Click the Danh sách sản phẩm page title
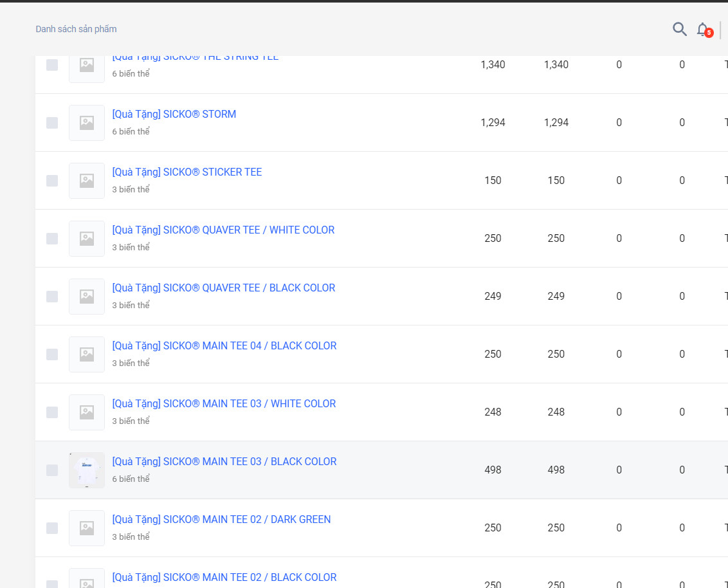The image size is (728, 588). (x=76, y=29)
